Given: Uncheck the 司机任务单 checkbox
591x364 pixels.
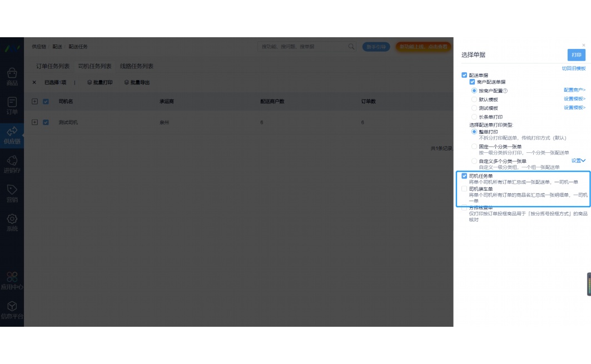Looking at the screenshot, I should tap(464, 176).
